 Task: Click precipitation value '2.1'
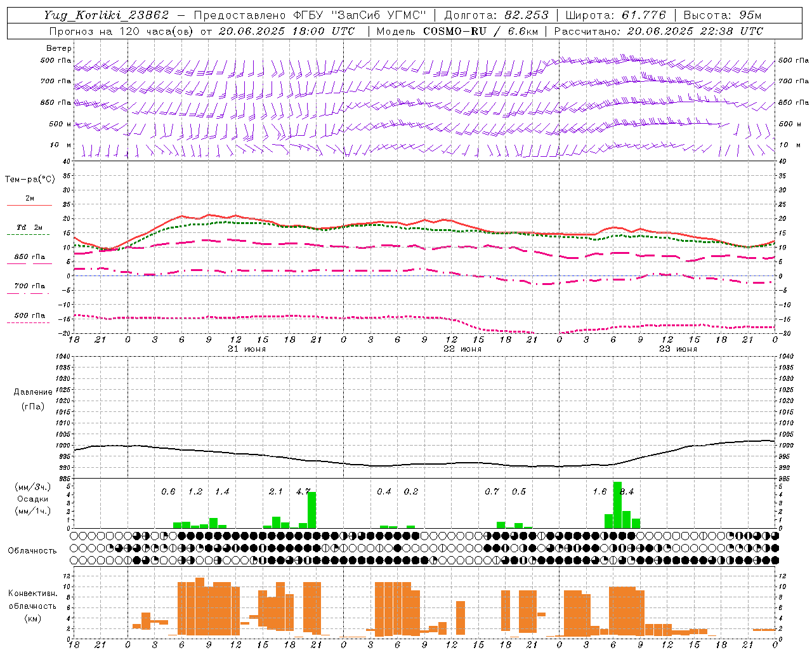click(276, 492)
